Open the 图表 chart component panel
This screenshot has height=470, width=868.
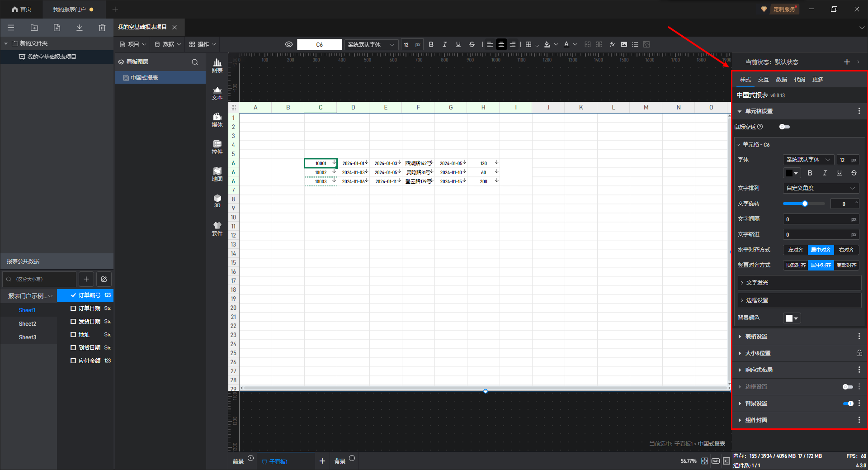[217, 65]
